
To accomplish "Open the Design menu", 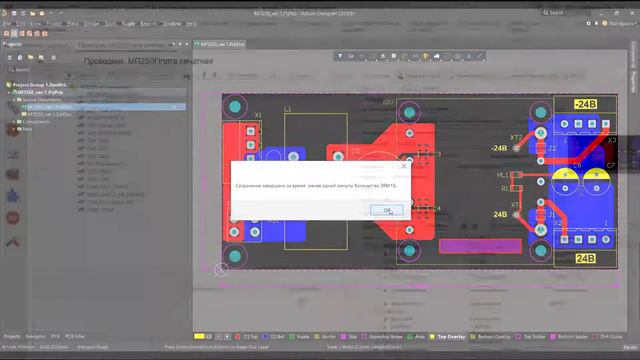I will 91,24.
